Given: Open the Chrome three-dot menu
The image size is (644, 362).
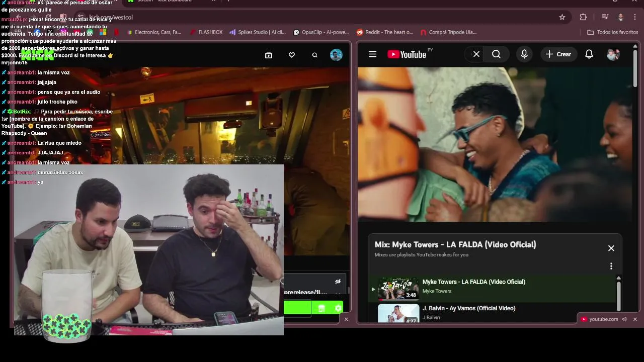Looking at the screenshot, I should pos(636,17).
